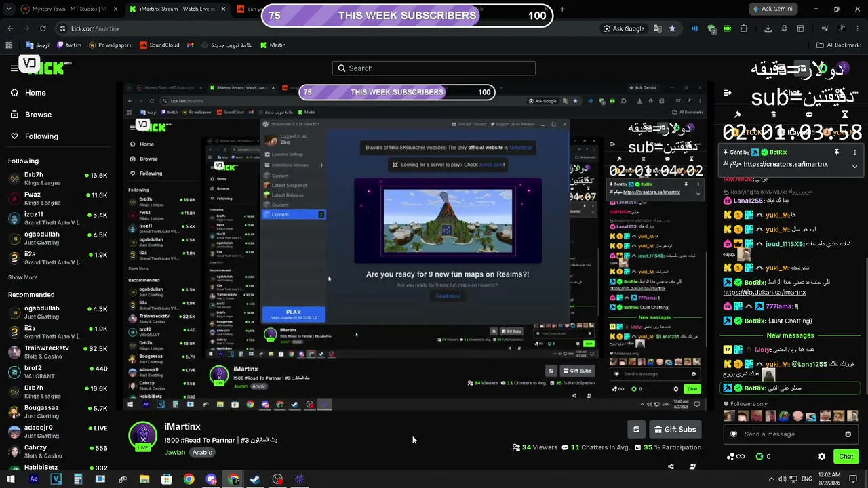
Task: Open Following in Kick sidebar
Action: click(x=34, y=136)
